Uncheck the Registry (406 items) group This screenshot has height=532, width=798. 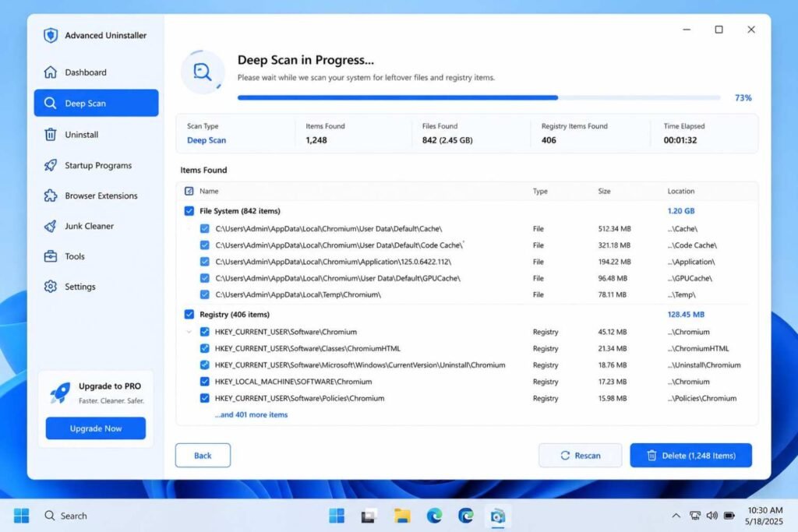[x=189, y=315]
